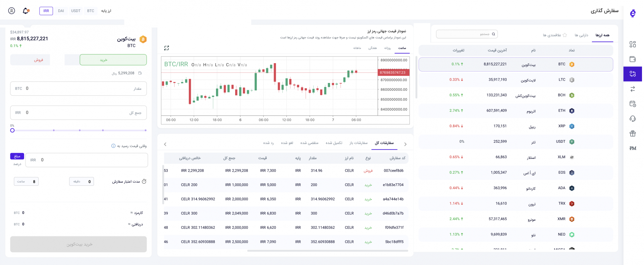Select the order placement sidebar icon
Screen dimensions: 644x265
pos(633,74)
